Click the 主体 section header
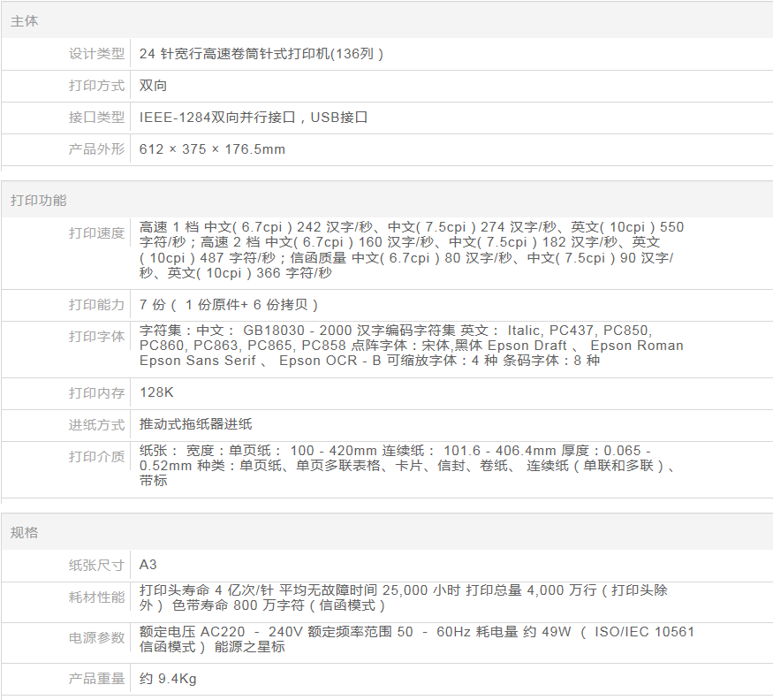This screenshot has width=773, height=700. [25, 20]
